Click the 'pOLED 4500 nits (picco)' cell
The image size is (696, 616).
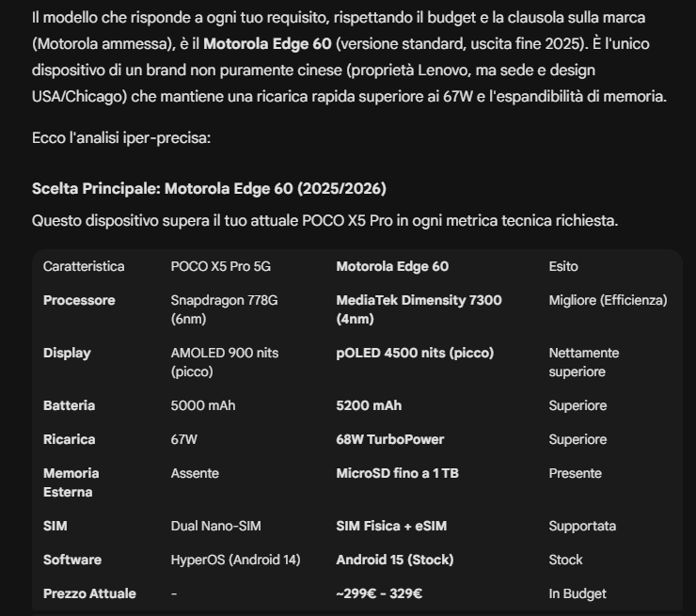pos(415,353)
